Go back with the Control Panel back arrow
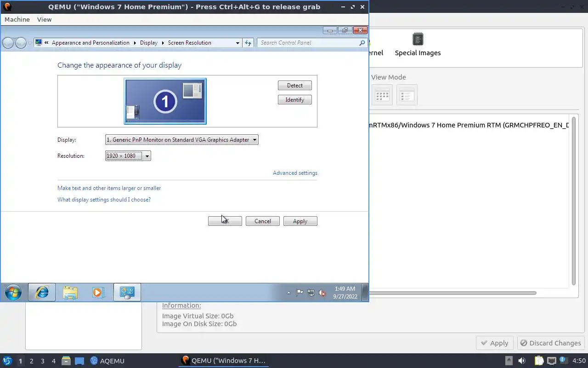 click(8, 43)
